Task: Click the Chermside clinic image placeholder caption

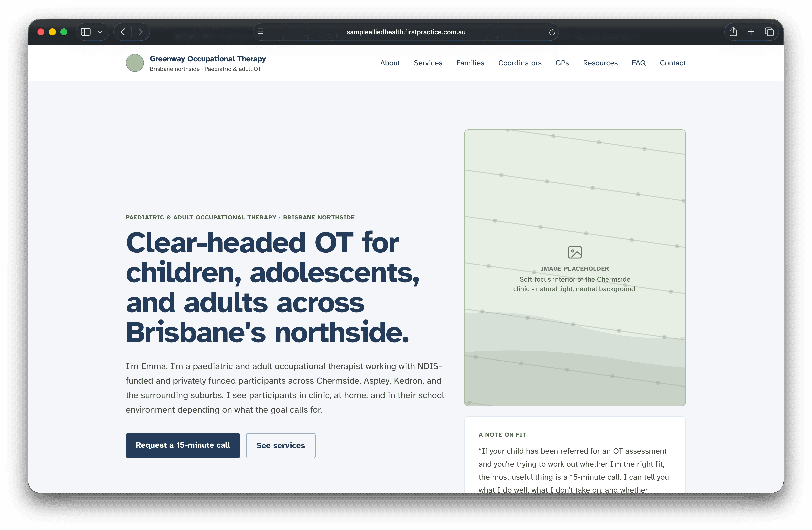Action: 575,284
